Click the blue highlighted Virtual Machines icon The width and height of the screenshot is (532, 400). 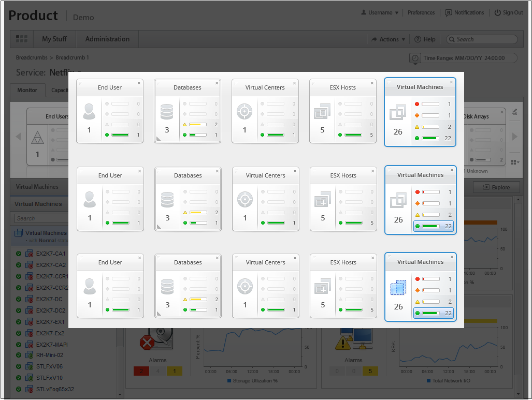(x=398, y=288)
